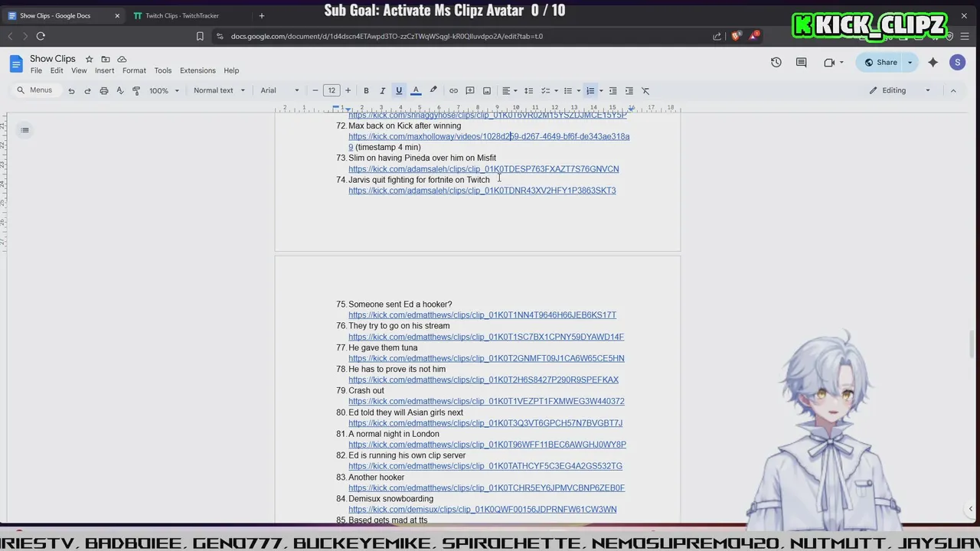
Task: Click the bulleted list icon
Action: [x=568, y=90]
